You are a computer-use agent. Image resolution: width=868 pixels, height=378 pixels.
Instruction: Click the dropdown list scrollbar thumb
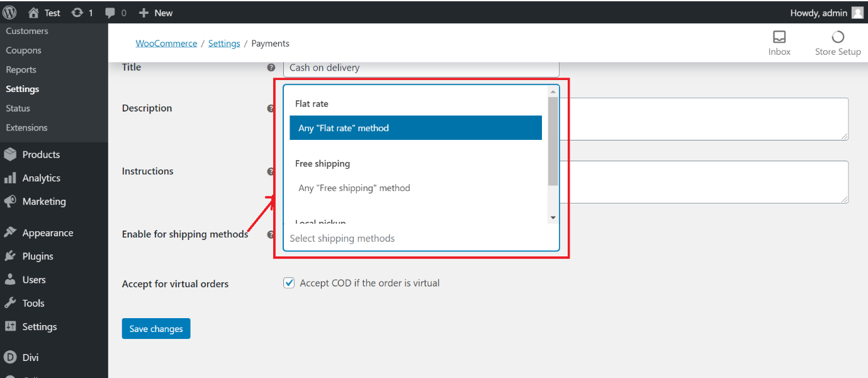(553, 141)
